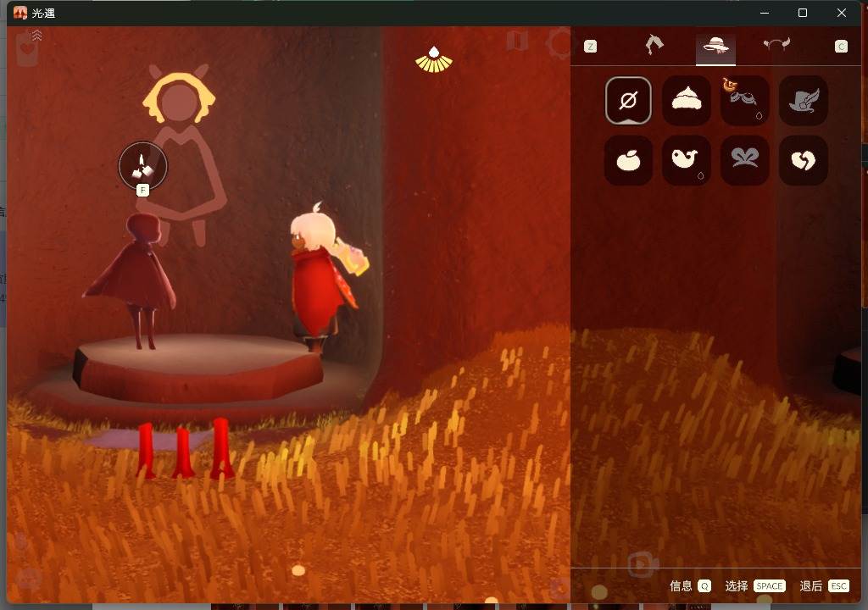Click the faded map icon near gear
Screen dimensions: 868x610
[x=516, y=41]
